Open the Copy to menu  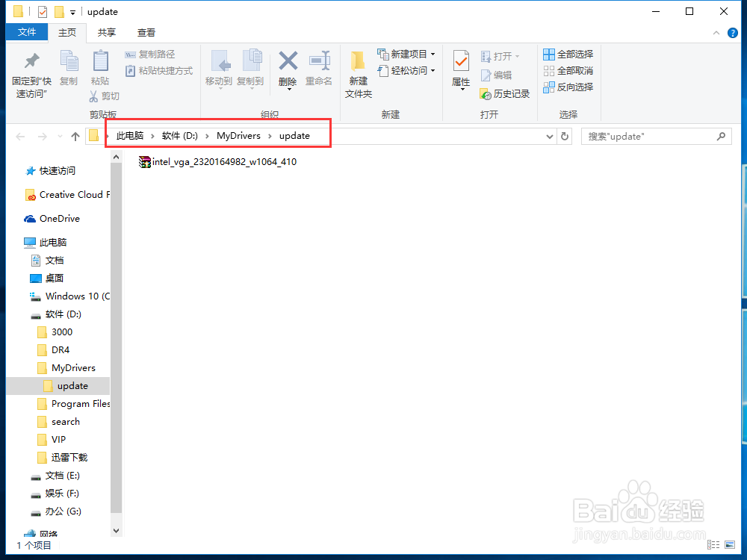coord(250,69)
